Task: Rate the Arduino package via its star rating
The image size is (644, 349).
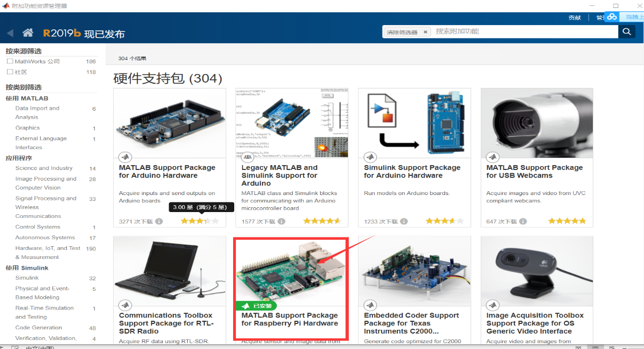Action: (200, 220)
